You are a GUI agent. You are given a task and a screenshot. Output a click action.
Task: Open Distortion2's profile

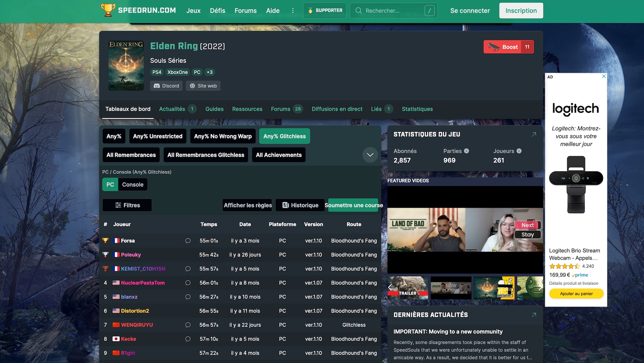[x=135, y=311]
